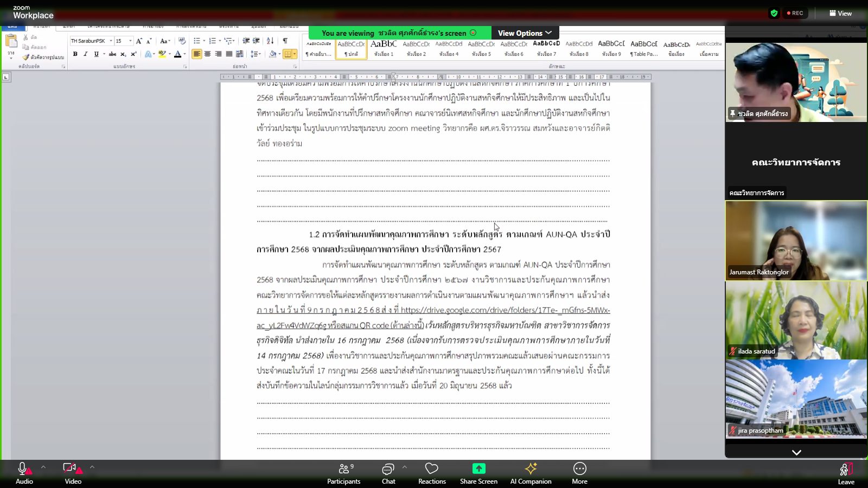
Task: Start camera with Video button
Action: pos(73,473)
